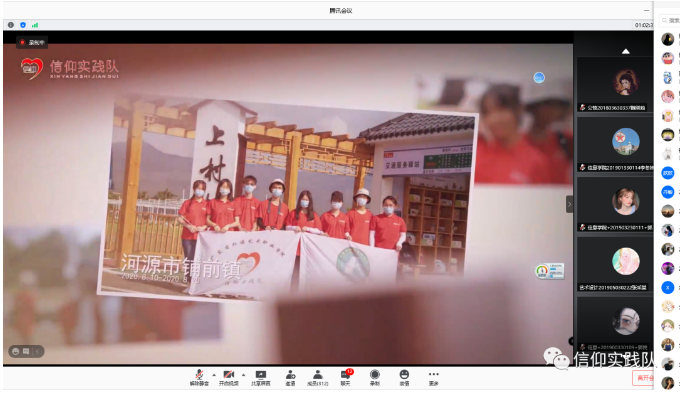Unmute the microphone in the bottom toolbar
The height and width of the screenshot is (398, 683).
click(199, 378)
